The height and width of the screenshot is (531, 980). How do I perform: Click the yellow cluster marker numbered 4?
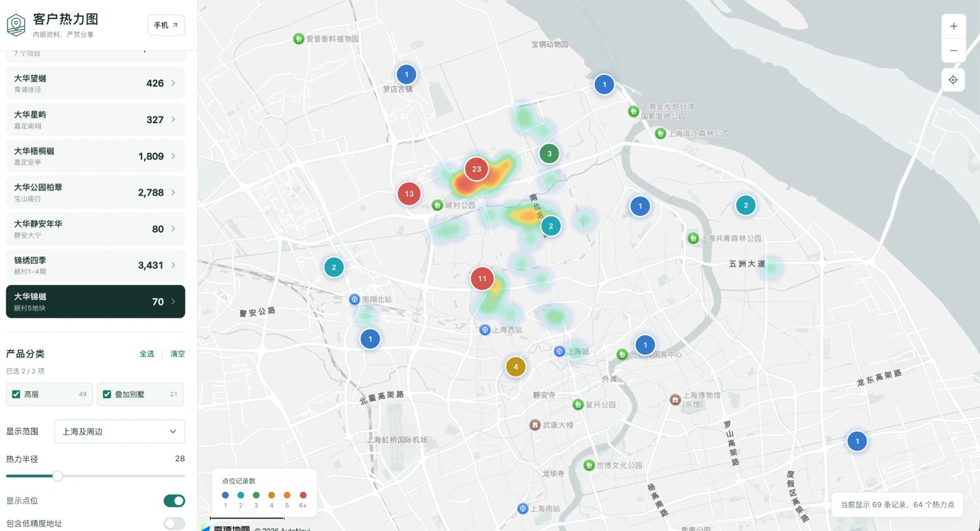(516, 367)
